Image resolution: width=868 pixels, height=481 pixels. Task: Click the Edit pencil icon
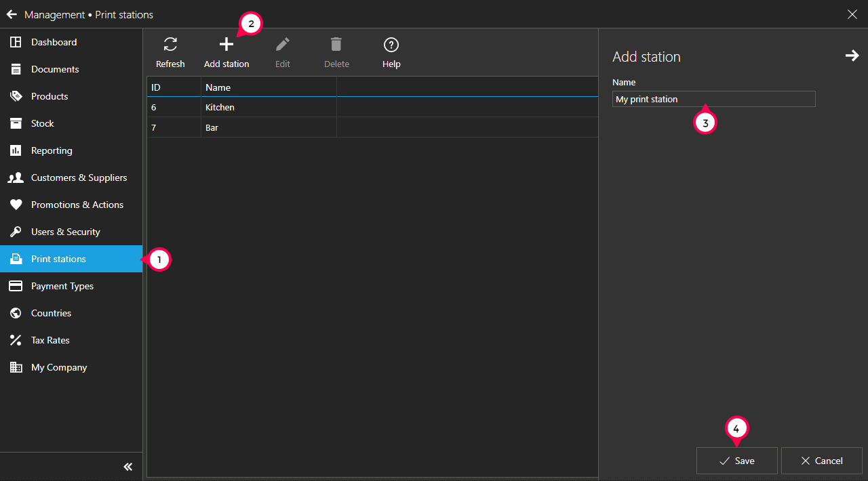point(283,45)
